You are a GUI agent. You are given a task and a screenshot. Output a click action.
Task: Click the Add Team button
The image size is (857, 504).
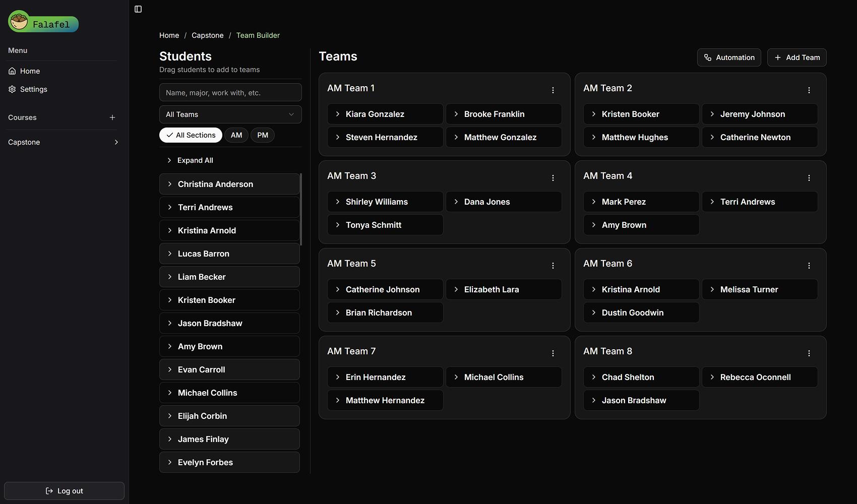797,57
